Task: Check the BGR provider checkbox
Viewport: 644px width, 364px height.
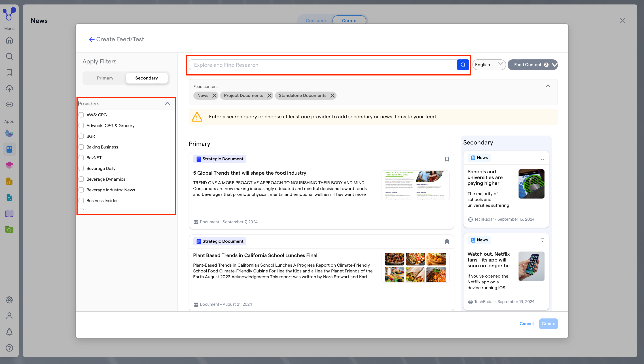Action: pos(81,136)
